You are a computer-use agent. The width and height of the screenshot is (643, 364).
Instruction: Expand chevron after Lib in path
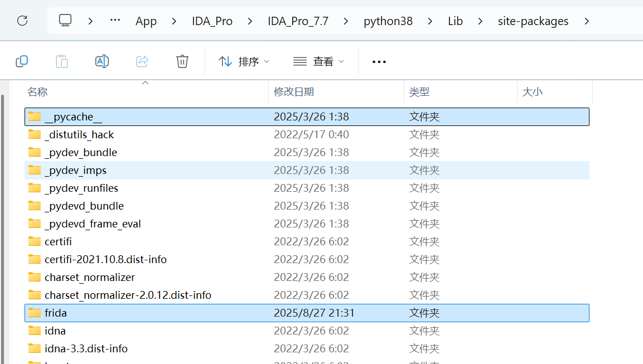point(480,21)
